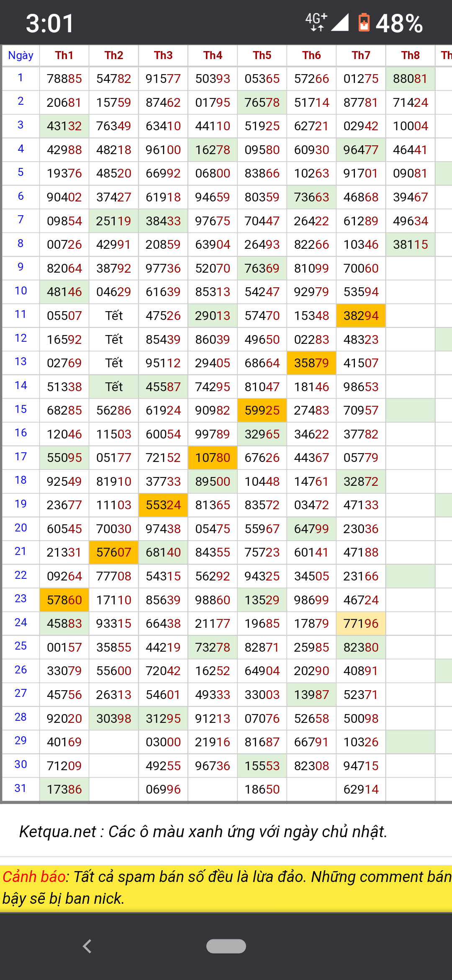The image size is (452, 980).
Task: Tap the green cell 64799
Action: point(311,529)
